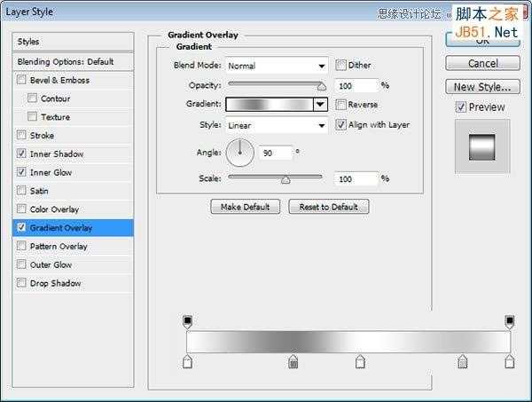Screen dimensions: 532x402
Task: Adjust the Opacity slider handle
Action: point(322,87)
